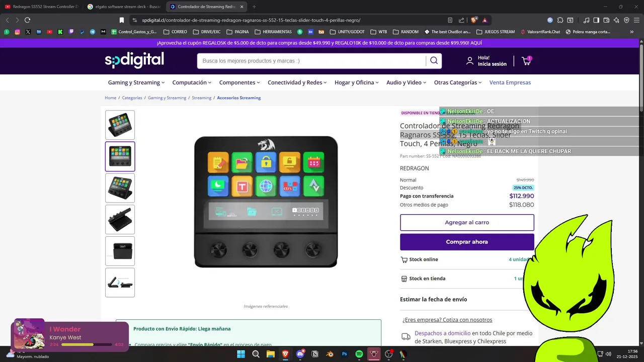
Task: Click the product search input field
Action: point(312,61)
